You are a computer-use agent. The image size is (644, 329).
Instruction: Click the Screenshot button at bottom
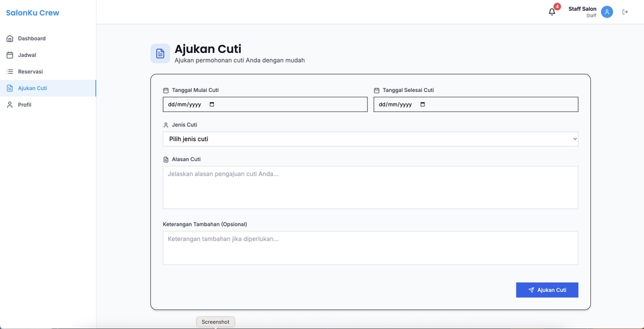click(x=215, y=322)
